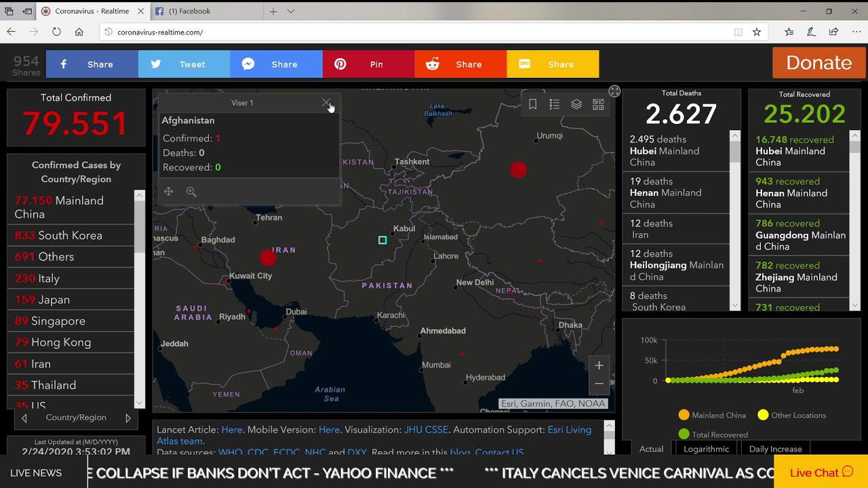Open Live Chat
The width and height of the screenshot is (868, 488).
[821, 472]
